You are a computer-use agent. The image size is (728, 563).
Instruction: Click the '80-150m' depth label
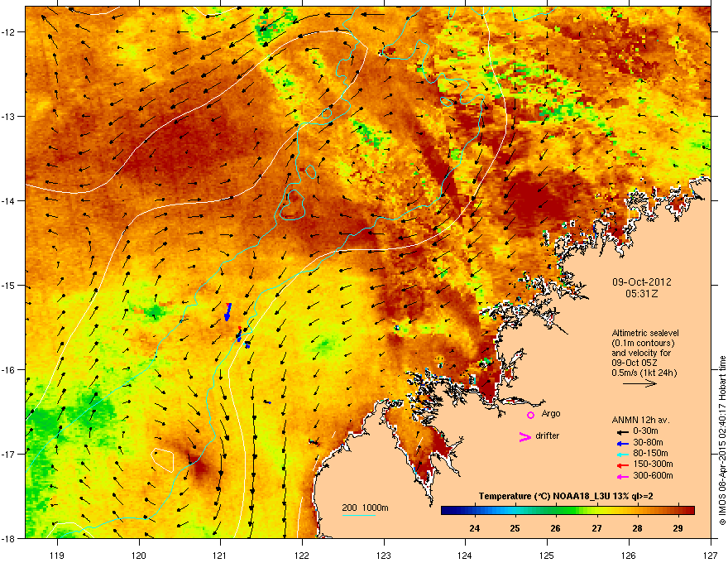650,453
